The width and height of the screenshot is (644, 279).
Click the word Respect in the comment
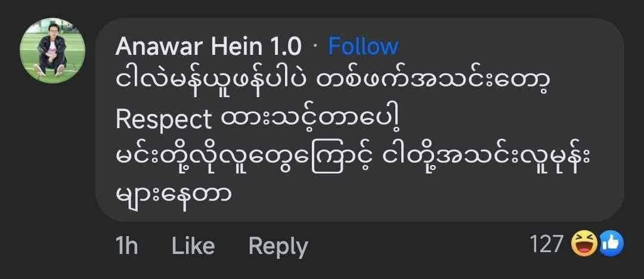[x=163, y=119]
